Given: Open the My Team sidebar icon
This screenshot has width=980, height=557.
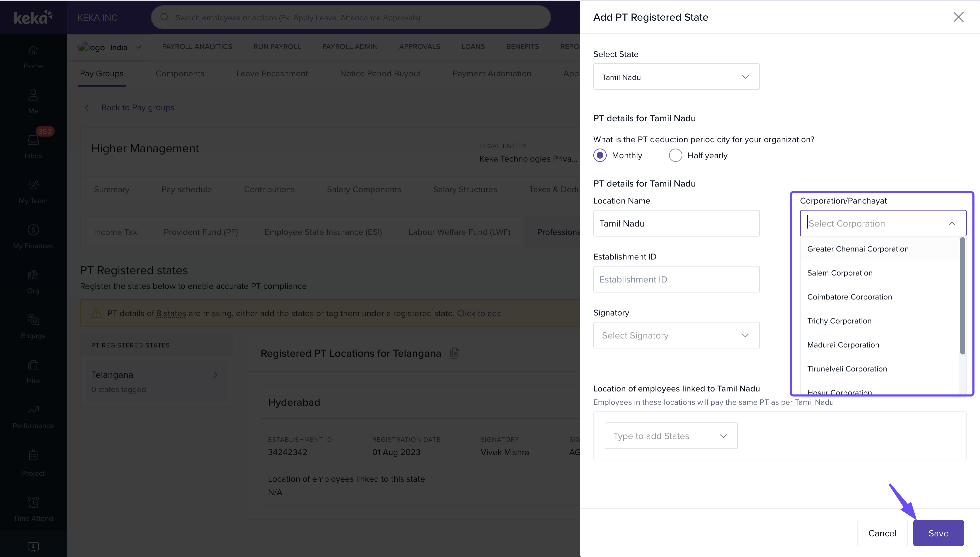Looking at the screenshot, I should (x=33, y=185).
